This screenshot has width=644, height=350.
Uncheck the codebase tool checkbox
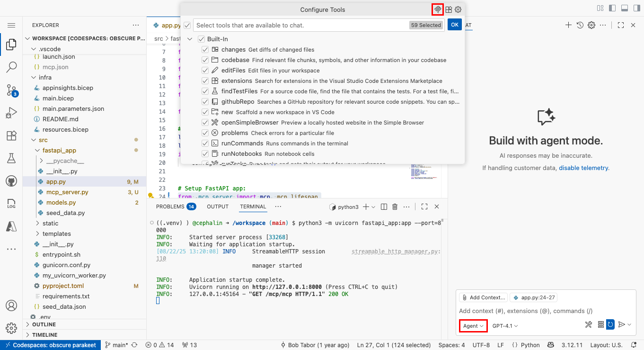pos(205,60)
